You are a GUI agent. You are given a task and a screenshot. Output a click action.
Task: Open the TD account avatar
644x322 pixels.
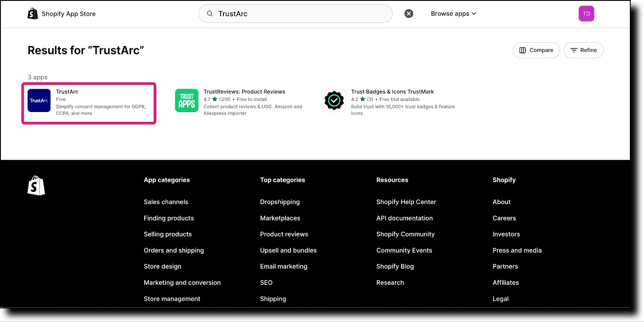(586, 14)
